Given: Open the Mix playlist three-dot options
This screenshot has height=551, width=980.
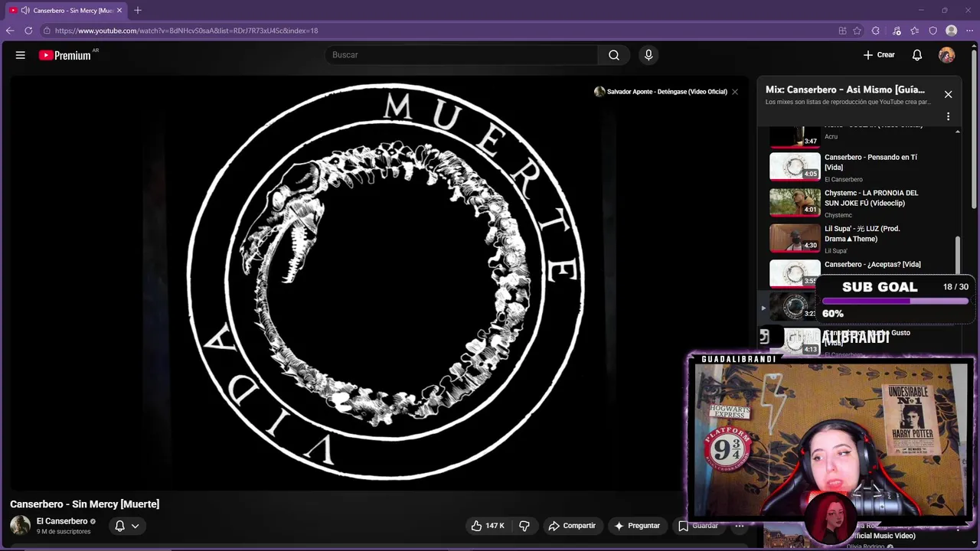Looking at the screenshot, I should 948,116.
